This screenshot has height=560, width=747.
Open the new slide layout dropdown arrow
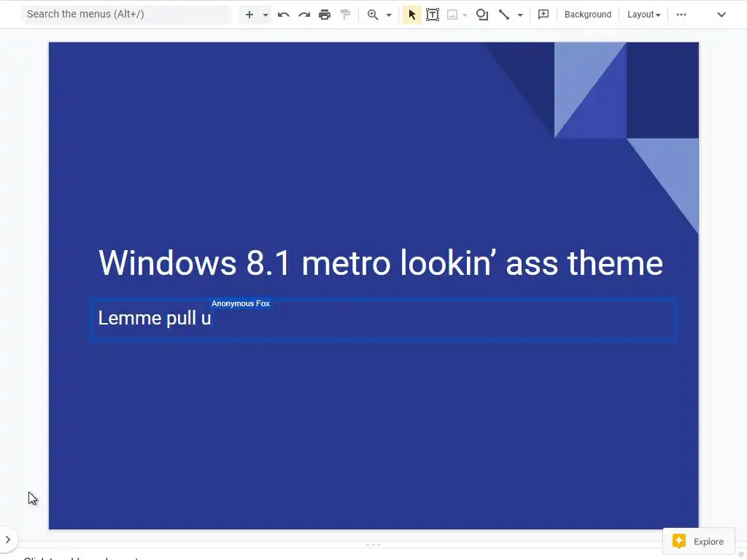266,15
